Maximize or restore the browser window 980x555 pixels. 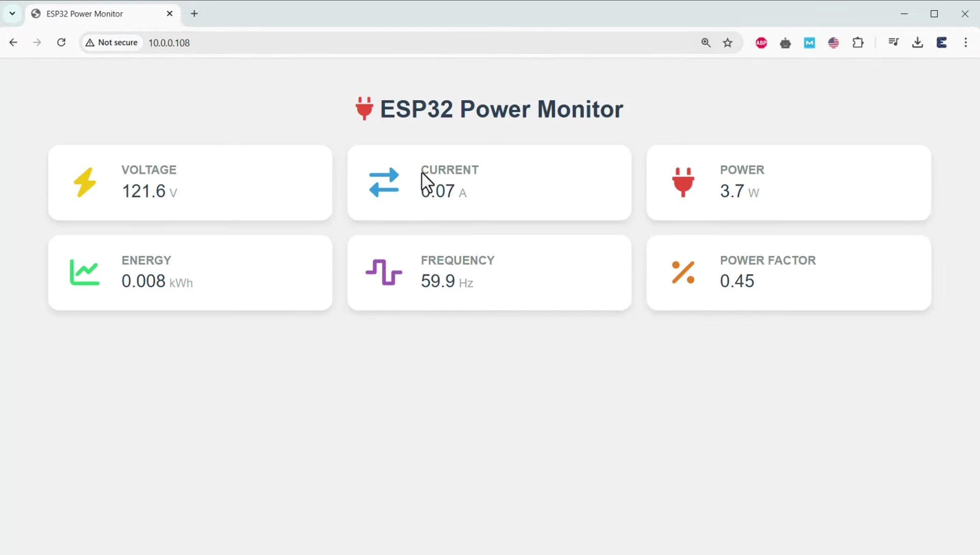click(x=935, y=14)
